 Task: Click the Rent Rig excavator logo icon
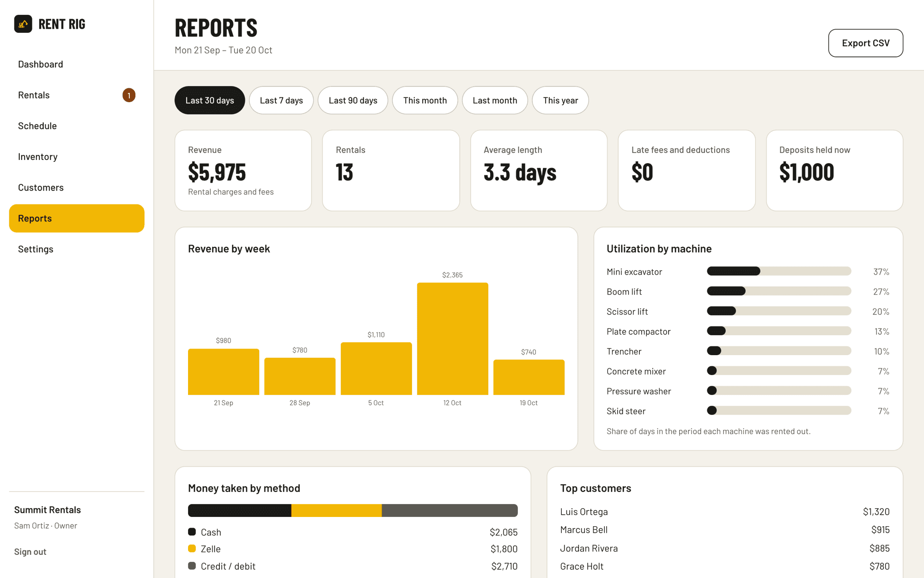[x=23, y=24]
